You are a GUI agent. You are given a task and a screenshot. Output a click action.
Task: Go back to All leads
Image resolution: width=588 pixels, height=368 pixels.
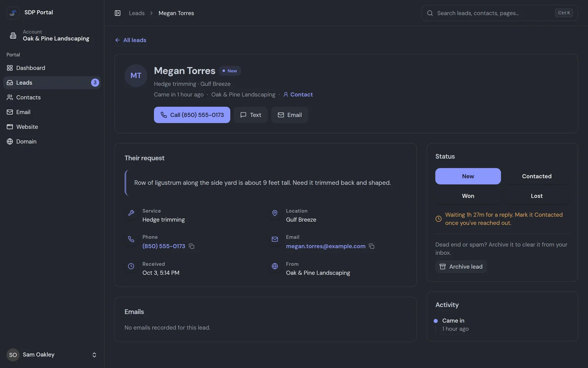pyautogui.click(x=130, y=40)
